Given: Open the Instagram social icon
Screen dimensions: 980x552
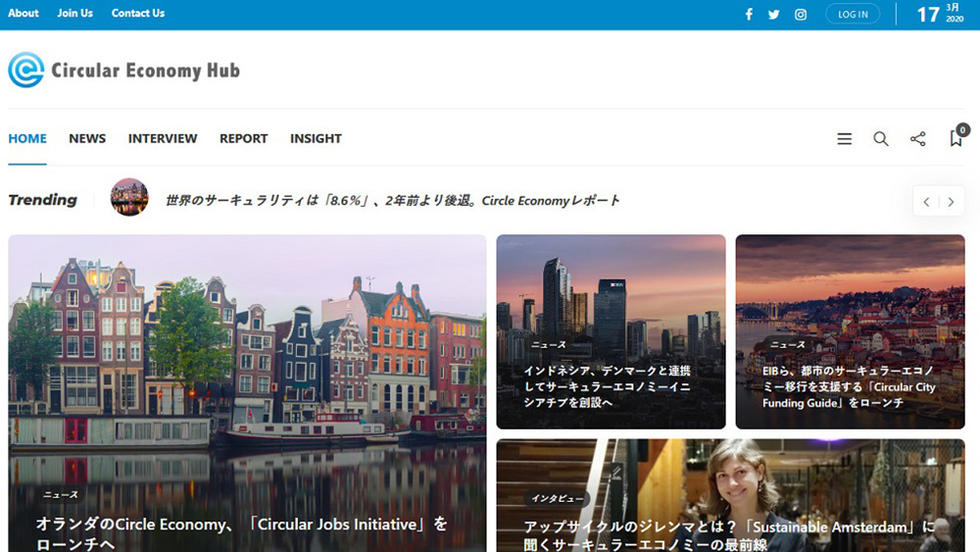Looking at the screenshot, I should coord(801,15).
